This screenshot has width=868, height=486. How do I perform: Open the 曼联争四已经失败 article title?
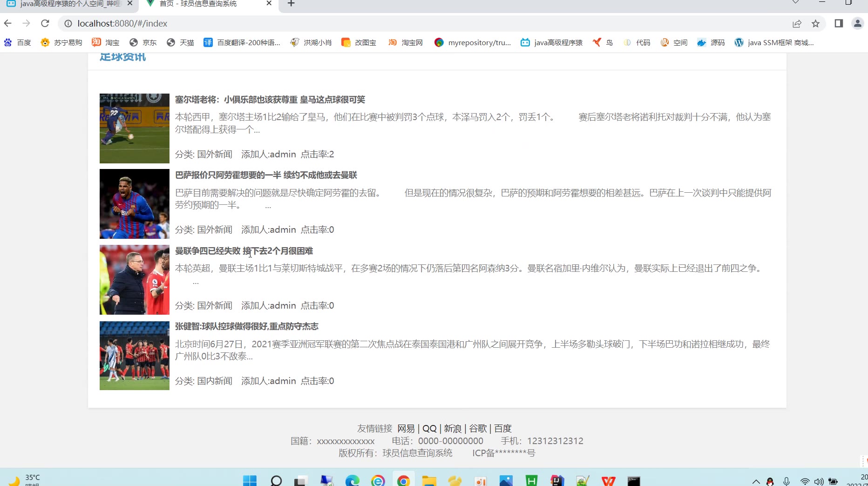pos(244,251)
